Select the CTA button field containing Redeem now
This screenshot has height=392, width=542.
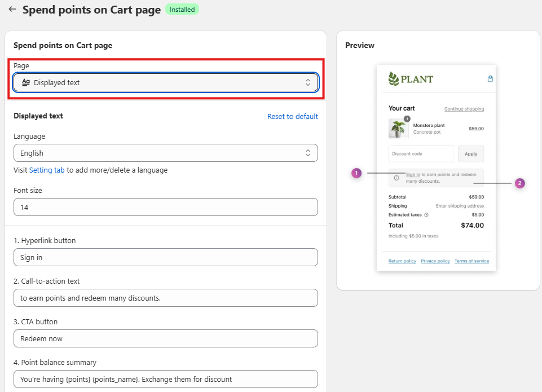(x=166, y=338)
